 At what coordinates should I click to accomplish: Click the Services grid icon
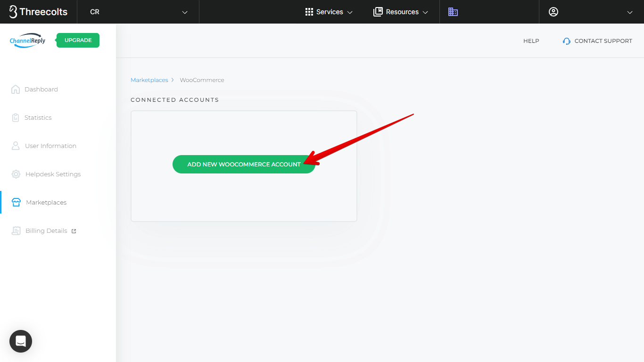pos(309,12)
